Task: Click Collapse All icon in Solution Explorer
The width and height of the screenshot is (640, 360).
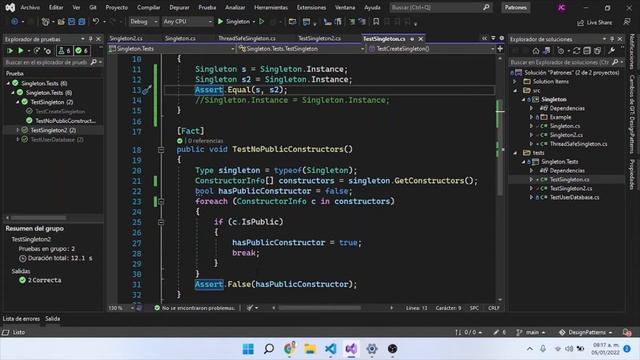Action: (x=587, y=51)
